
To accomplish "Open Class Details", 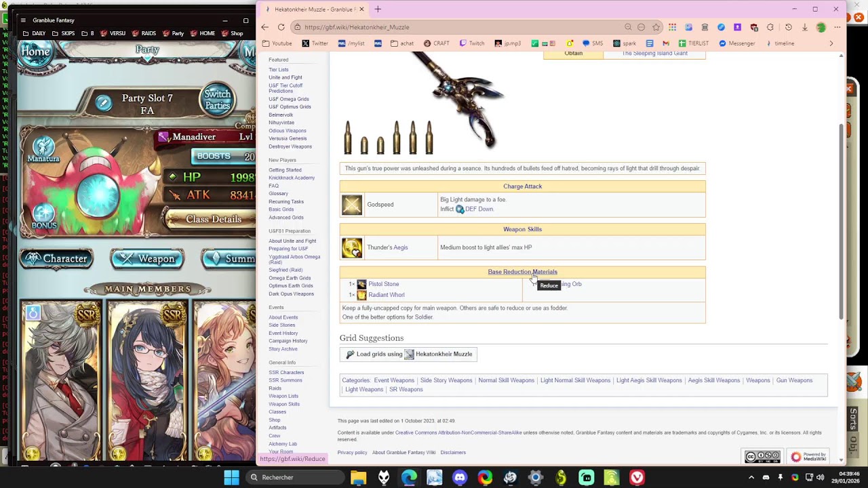I will [x=213, y=219].
